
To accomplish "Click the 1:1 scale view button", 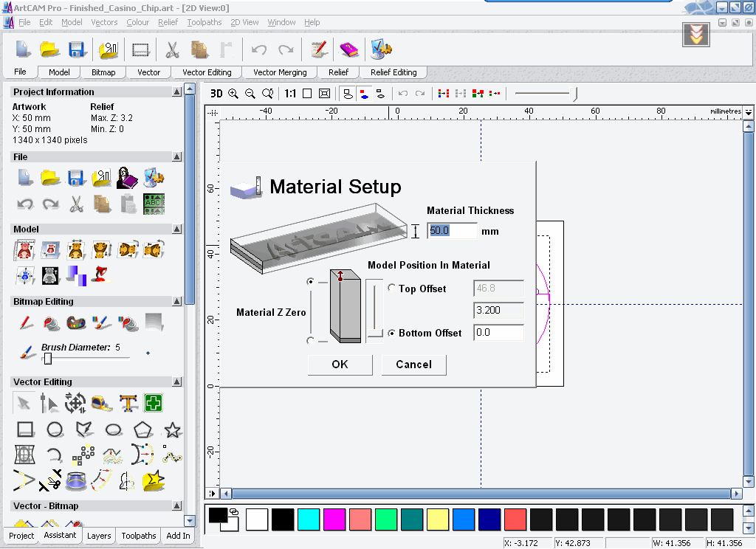I will point(290,94).
